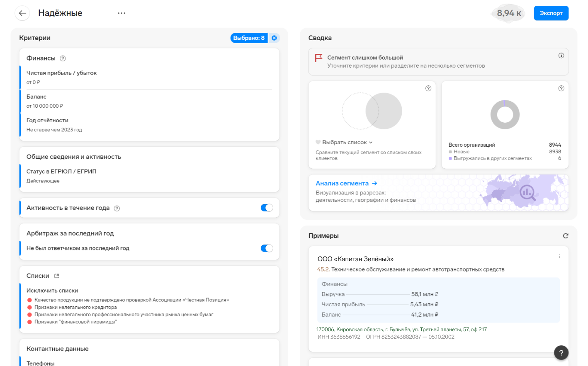The width and height of the screenshot is (588, 366).
Task: Disable Активность в течение года toggle
Action: coord(267,208)
